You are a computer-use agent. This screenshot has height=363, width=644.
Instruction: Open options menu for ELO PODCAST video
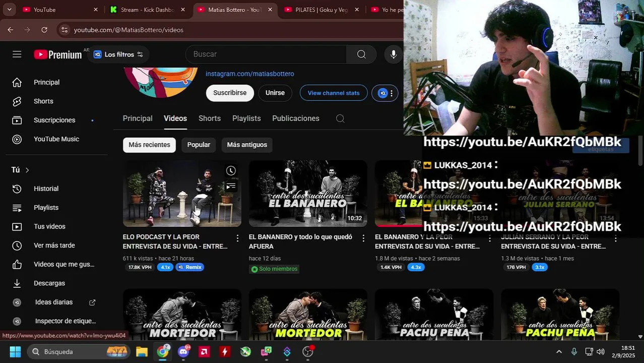(x=237, y=238)
